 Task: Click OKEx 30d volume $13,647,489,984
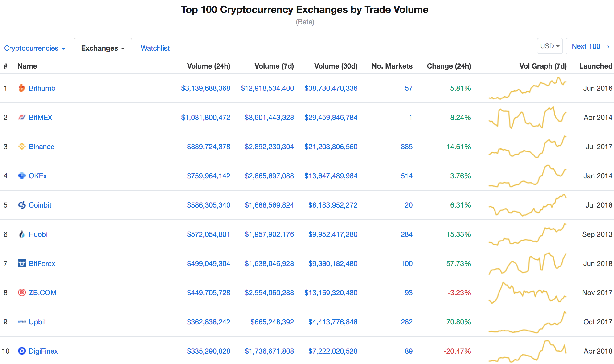[x=331, y=176]
